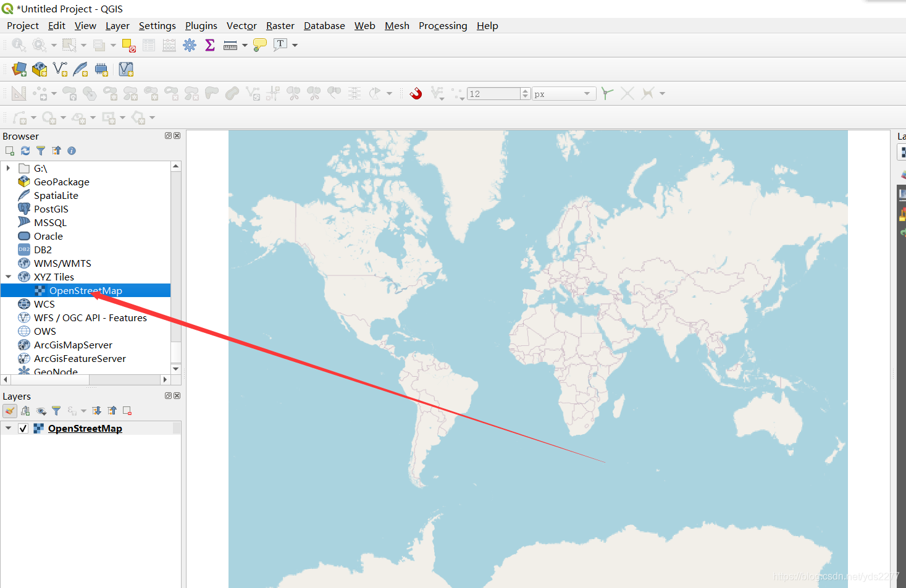
Task: Select the OpenStreetMap layer name
Action: tap(85, 428)
